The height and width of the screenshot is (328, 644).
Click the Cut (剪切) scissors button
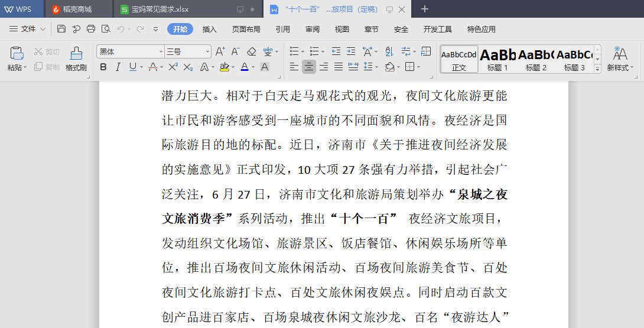pyautogui.click(x=47, y=51)
